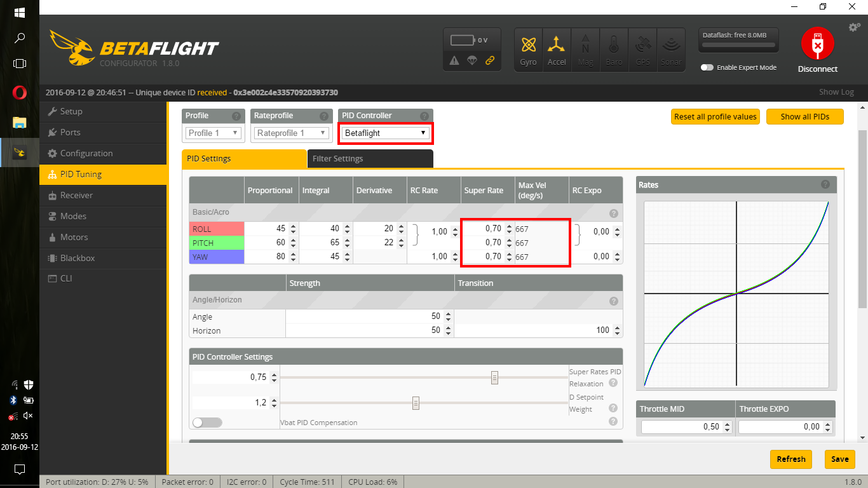868x488 pixels.
Task: Click the Save button
Action: point(839,459)
